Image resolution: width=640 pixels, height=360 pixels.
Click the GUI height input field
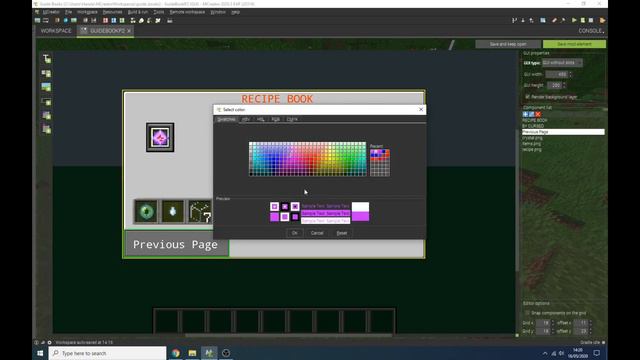pyautogui.click(x=554, y=85)
